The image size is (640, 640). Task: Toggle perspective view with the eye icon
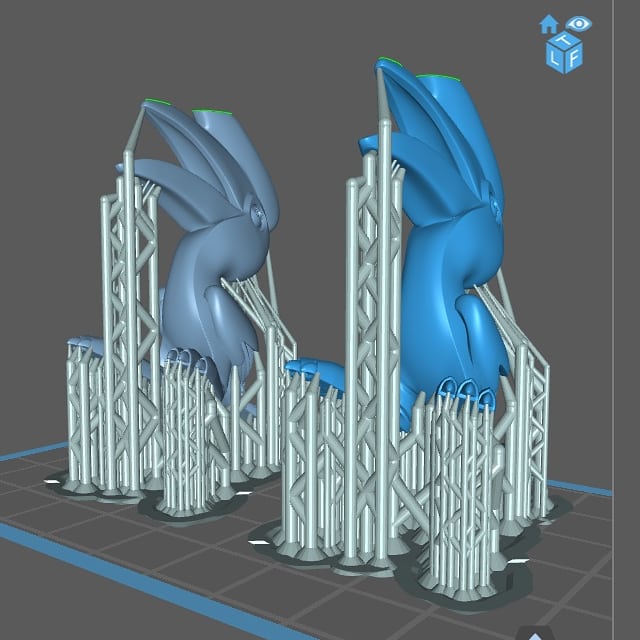point(579,23)
